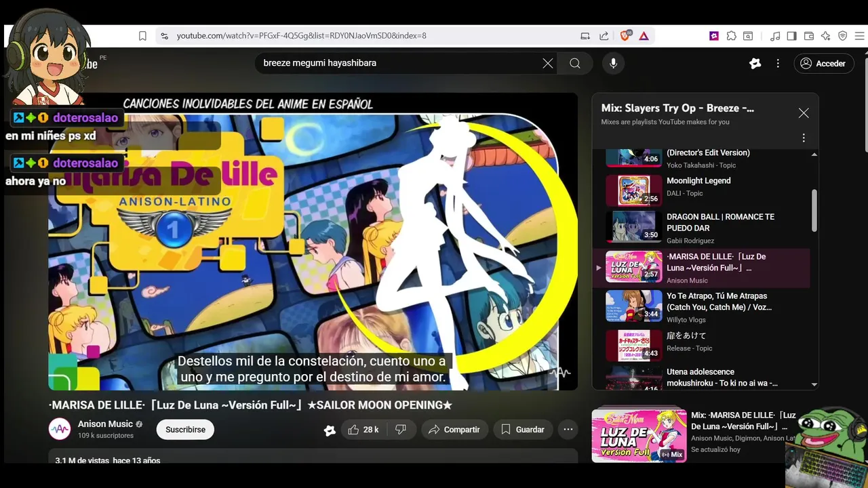Screen dimensions: 868x488
Task: Click the video player area
Action: [x=313, y=241]
